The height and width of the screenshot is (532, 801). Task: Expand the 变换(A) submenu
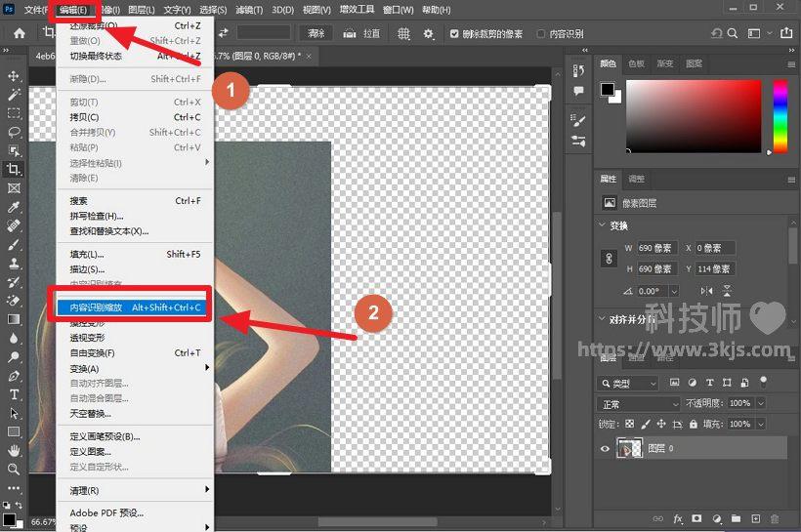(x=136, y=368)
